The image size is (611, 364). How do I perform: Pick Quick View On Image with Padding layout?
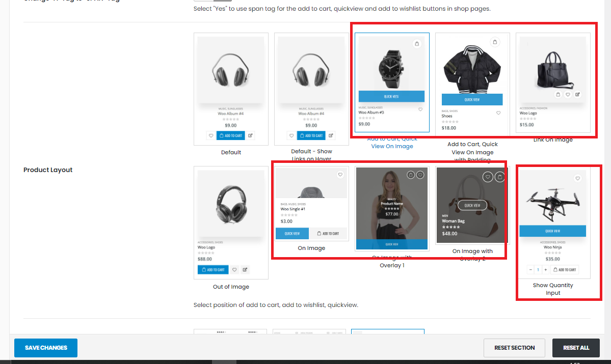click(x=472, y=85)
